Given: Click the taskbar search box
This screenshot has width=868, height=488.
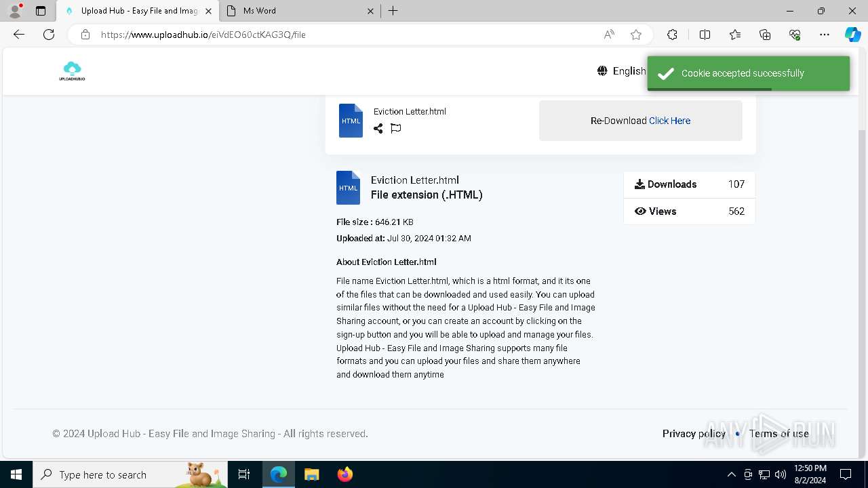Looking at the screenshot, I should point(130,474).
